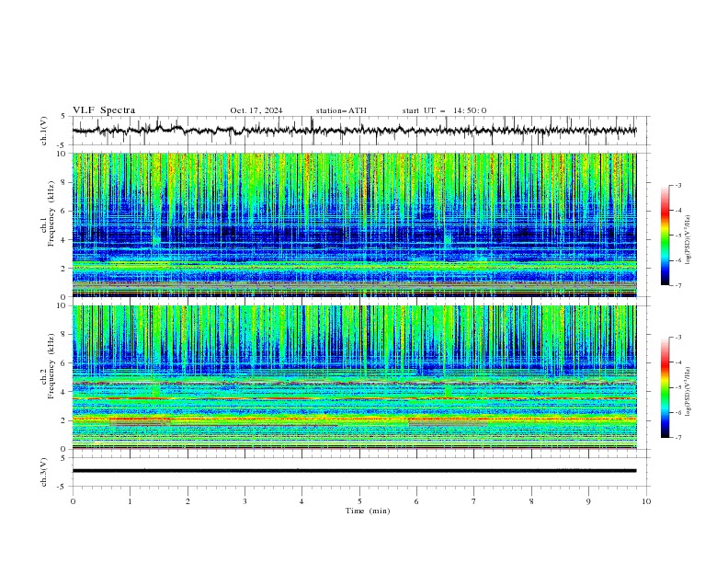The image size is (728, 563).
Task: Click the "station=ATH" label
Action: tap(341, 110)
